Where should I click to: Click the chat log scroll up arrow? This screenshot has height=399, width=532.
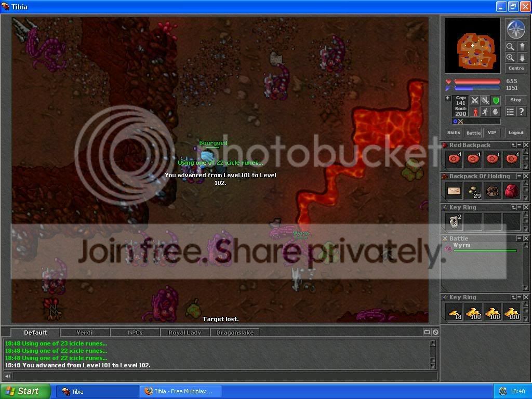coord(433,343)
